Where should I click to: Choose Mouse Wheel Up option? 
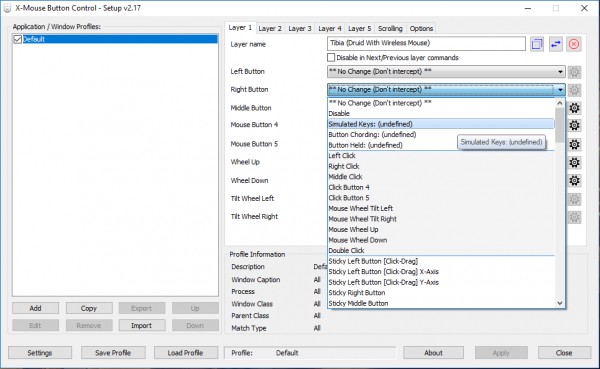(441, 229)
